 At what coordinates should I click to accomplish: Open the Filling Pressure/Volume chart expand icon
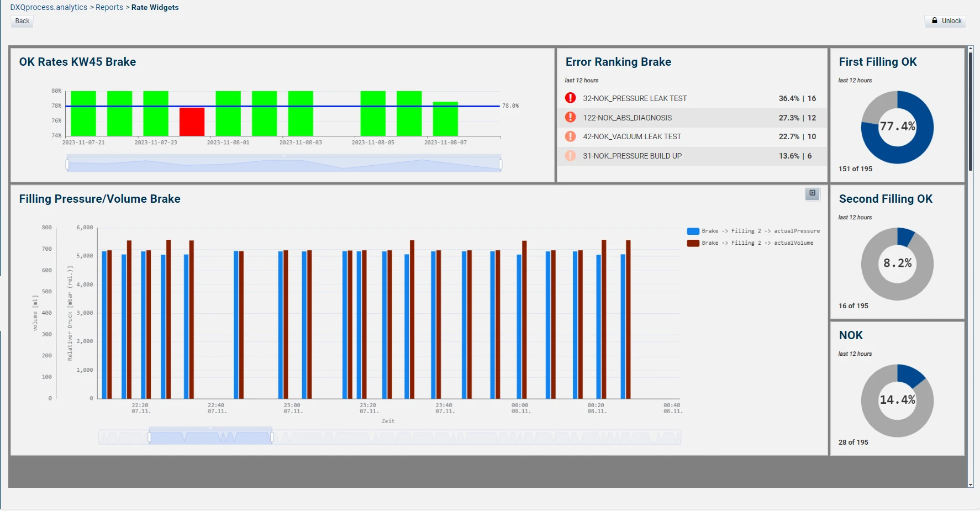tap(813, 193)
